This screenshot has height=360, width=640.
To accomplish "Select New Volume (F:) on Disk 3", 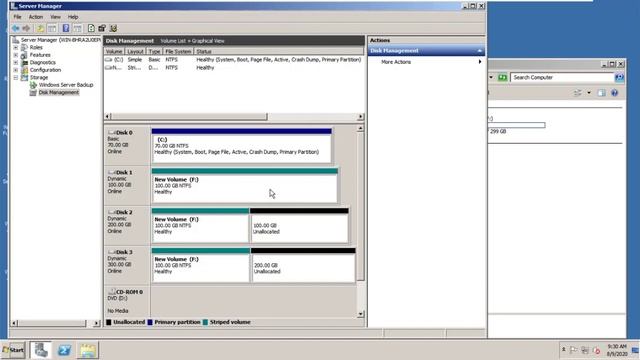I will (200, 265).
